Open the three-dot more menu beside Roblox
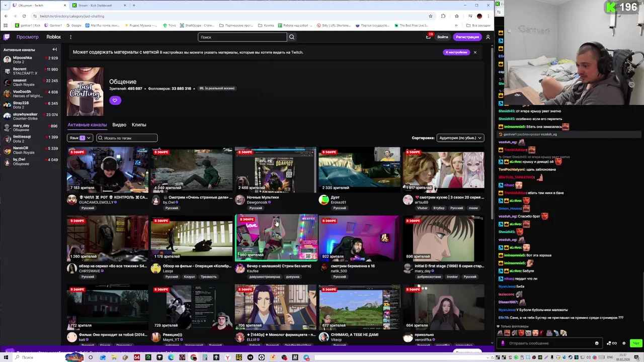Viewport: 644px width, 362px height. click(70, 37)
